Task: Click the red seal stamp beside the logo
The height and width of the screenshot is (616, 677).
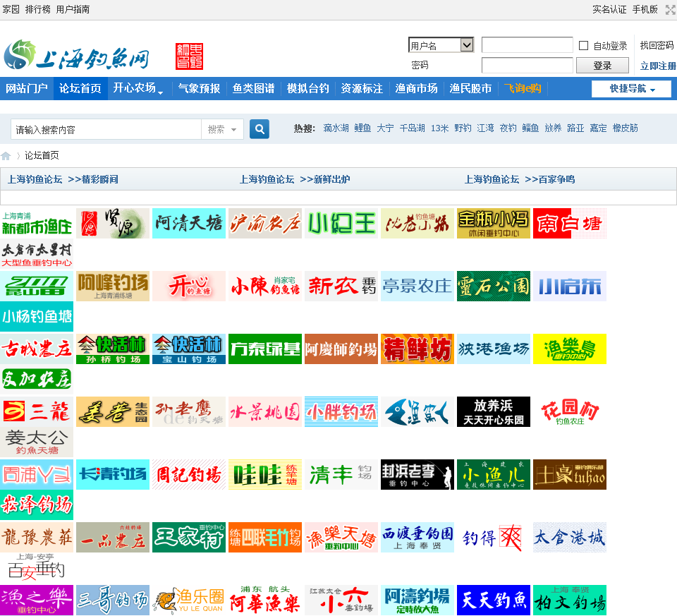Action: point(190,56)
